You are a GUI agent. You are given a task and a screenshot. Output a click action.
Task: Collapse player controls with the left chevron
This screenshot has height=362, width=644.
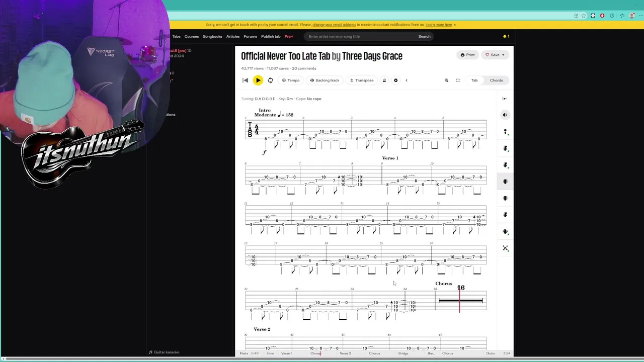[407, 80]
